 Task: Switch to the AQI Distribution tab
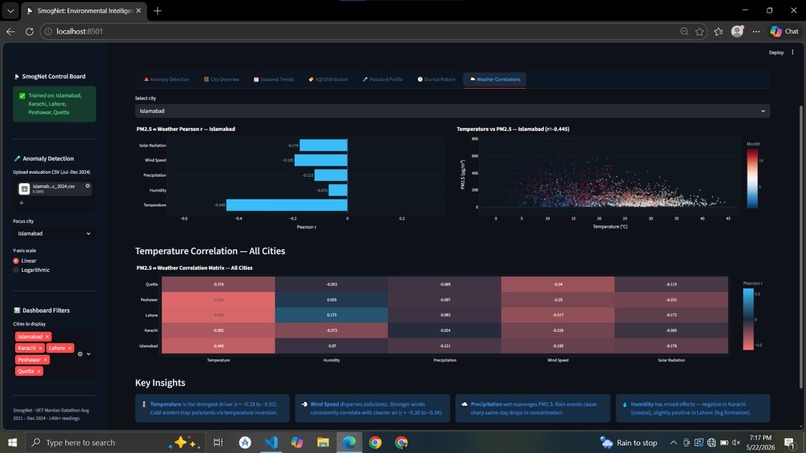pyautogui.click(x=328, y=80)
